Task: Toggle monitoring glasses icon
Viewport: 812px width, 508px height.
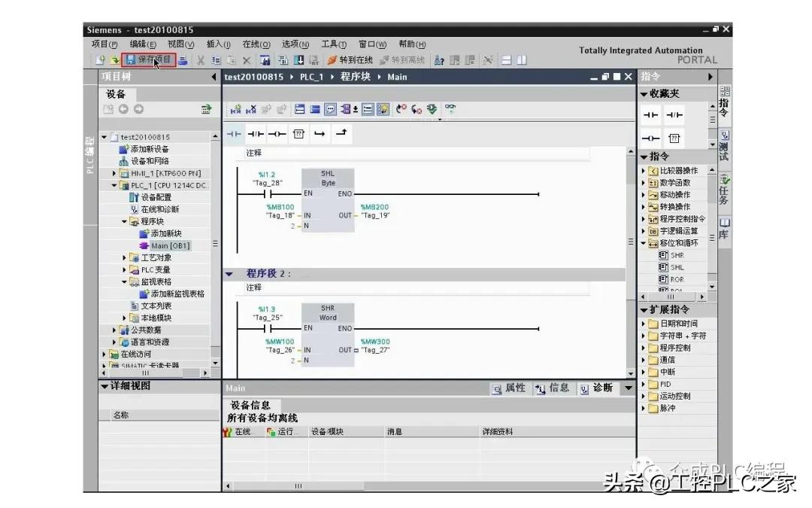Action: tap(450, 109)
